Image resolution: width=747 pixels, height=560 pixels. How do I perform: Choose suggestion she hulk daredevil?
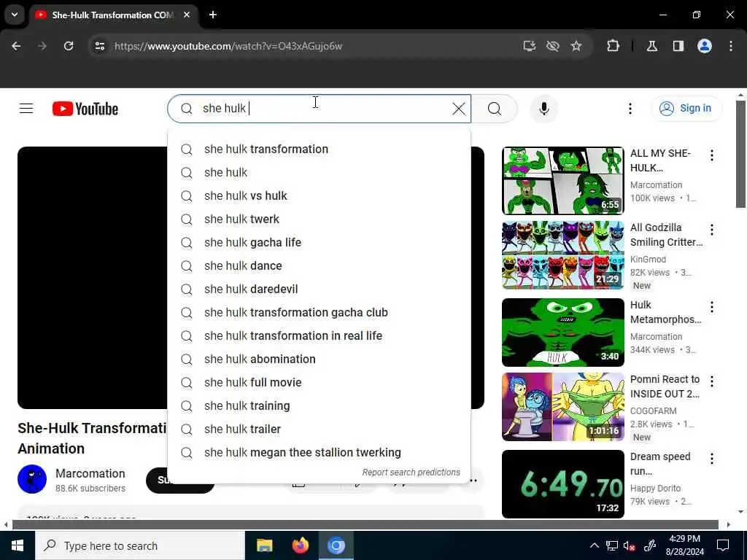pyautogui.click(x=320, y=289)
